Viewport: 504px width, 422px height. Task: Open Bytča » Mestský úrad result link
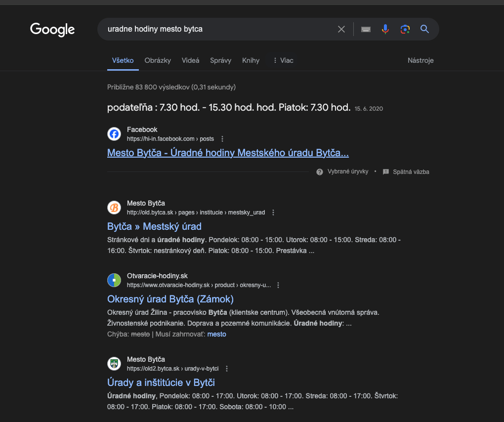point(154,226)
